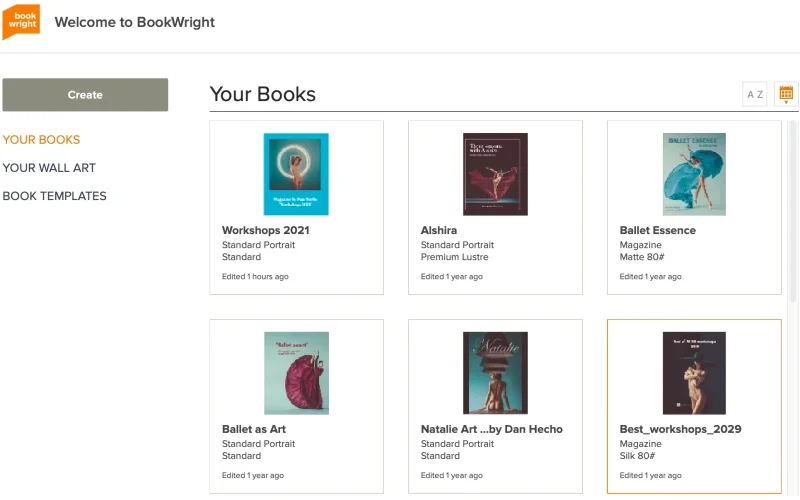Open the sort by date calendar dropdown
The width and height of the screenshot is (800, 500).
coord(786,95)
